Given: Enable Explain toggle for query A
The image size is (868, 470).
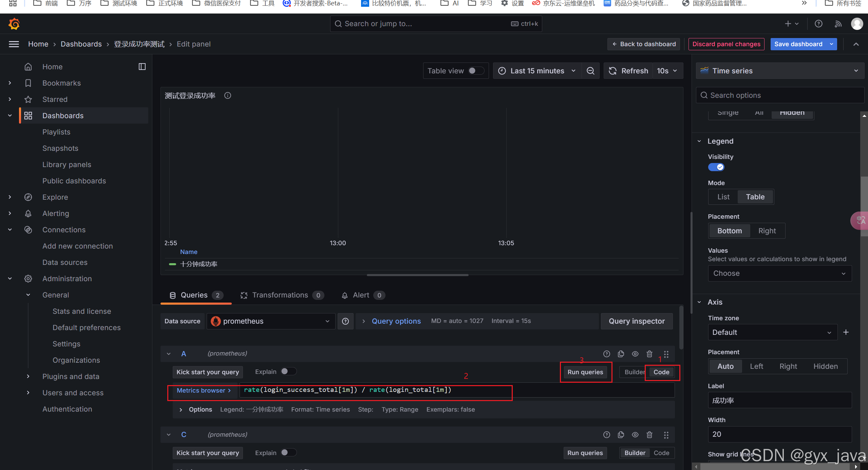Looking at the screenshot, I should tap(288, 372).
